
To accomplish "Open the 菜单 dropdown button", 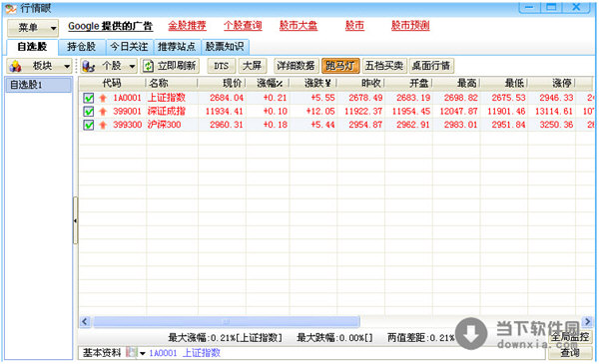I will pyautogui.click(x=33, y=28).
